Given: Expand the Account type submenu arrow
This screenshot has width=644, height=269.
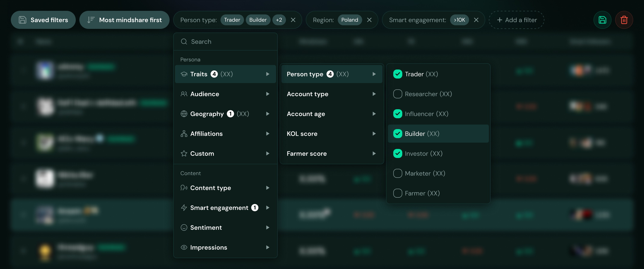Looking at the screenshot, I should (374, 94).
